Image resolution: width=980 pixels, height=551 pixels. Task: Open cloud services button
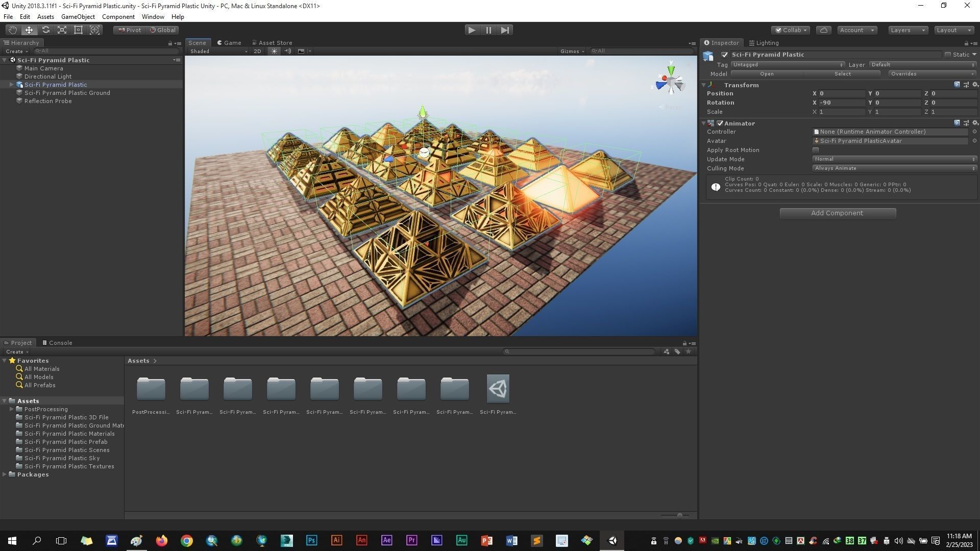pos(823,30)
